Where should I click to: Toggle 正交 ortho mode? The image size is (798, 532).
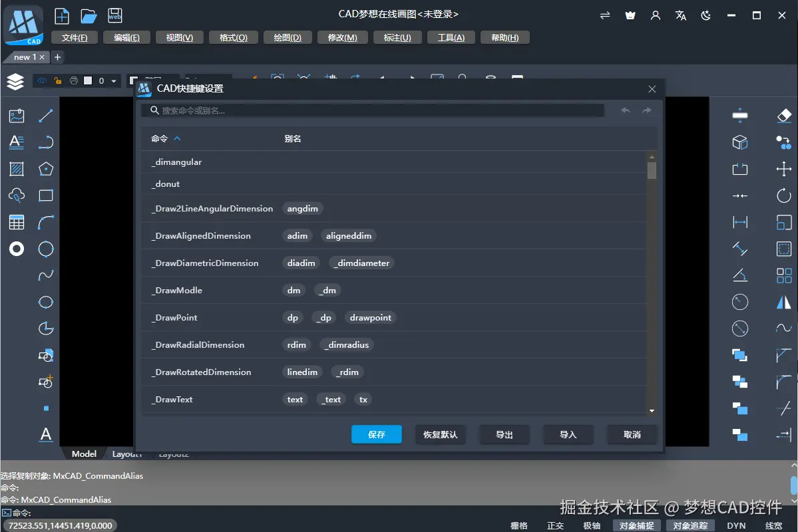(x=555, y=525)
